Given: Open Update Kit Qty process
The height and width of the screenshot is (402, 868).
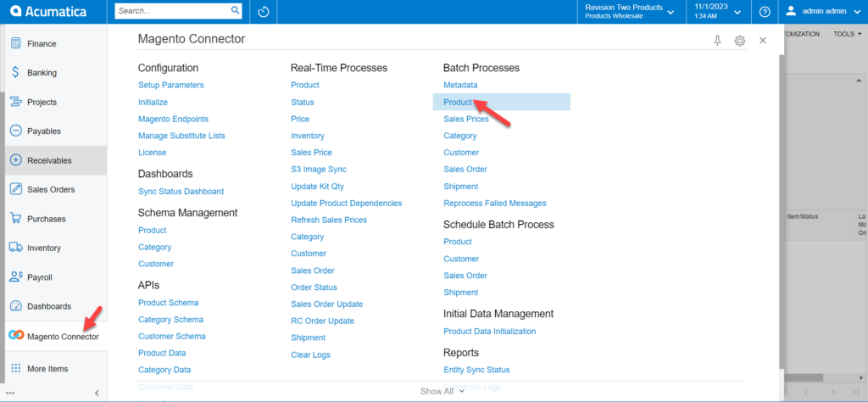Looking at the screenshot, I should [x=317, y=187].
